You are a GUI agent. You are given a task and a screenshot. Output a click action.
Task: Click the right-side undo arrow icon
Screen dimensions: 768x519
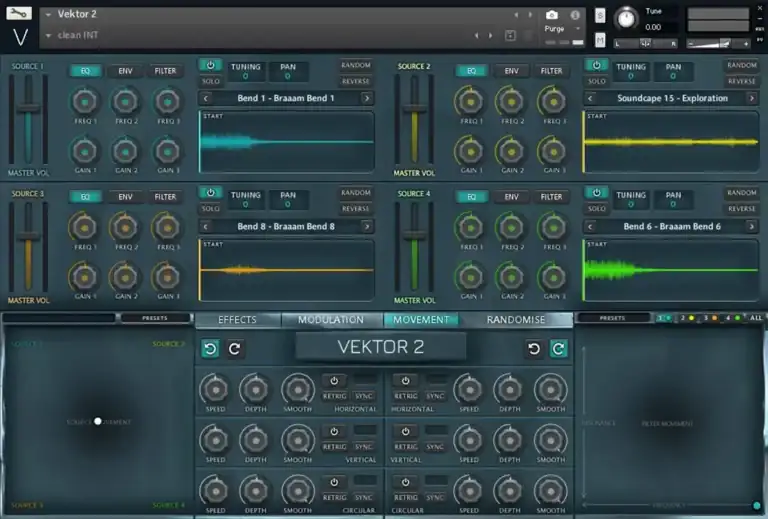coord(534,349)
